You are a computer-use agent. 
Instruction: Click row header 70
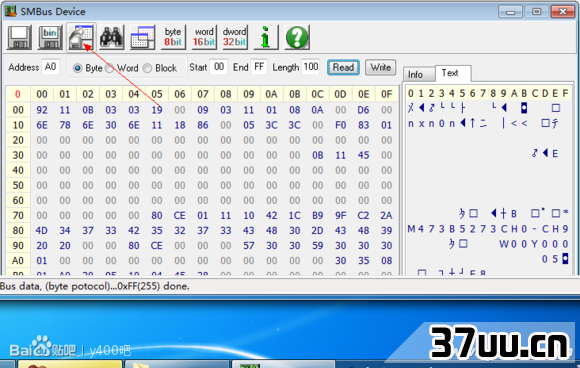(x=18, y=215)
